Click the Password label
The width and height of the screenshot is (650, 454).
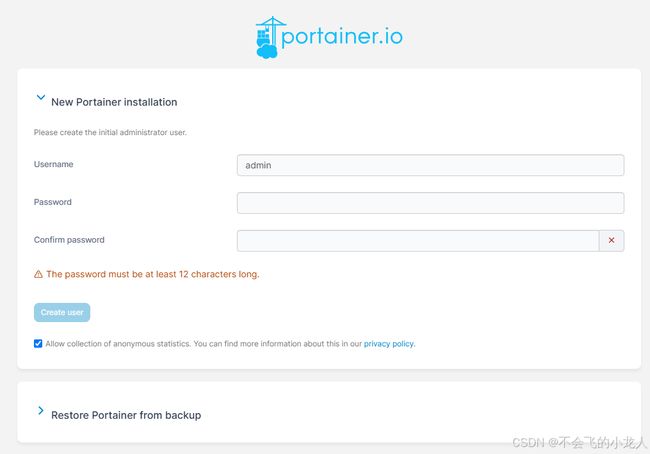point(53,202)
